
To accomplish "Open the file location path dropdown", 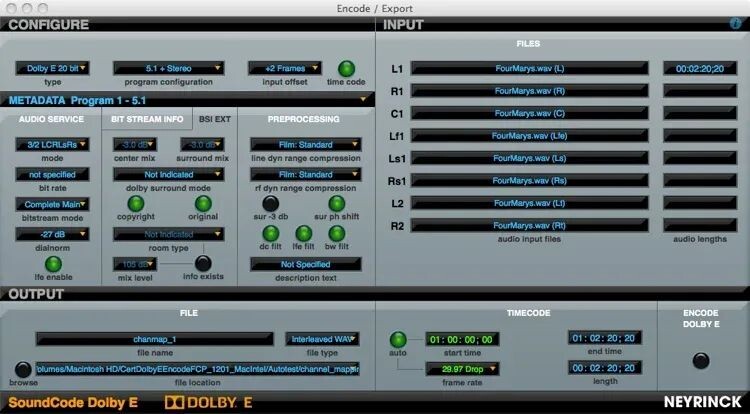I will [x=198, y=369].
